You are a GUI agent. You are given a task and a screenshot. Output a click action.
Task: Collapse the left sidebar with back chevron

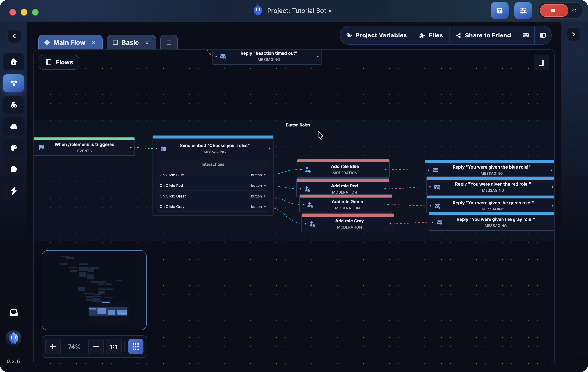[x=14, y=36]
